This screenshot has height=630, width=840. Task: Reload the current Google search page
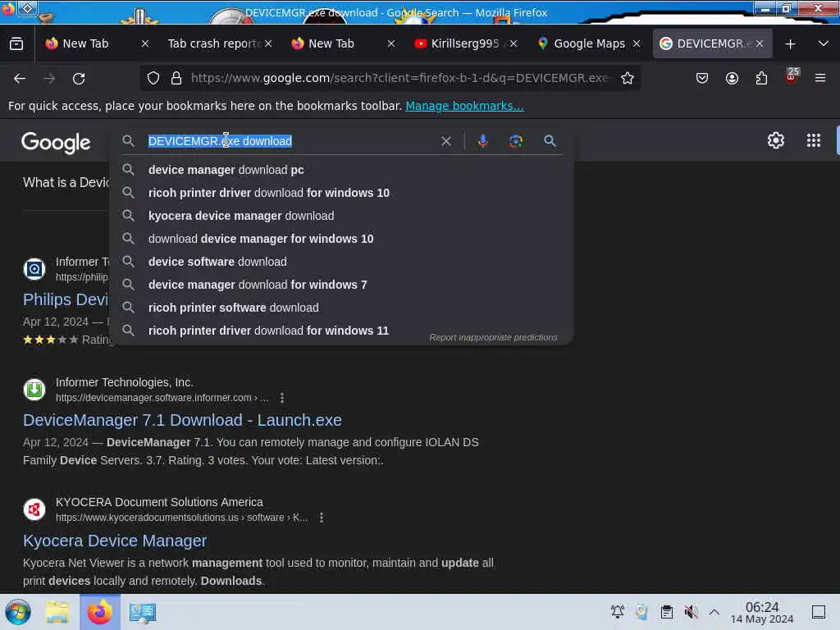pos(79,79)
